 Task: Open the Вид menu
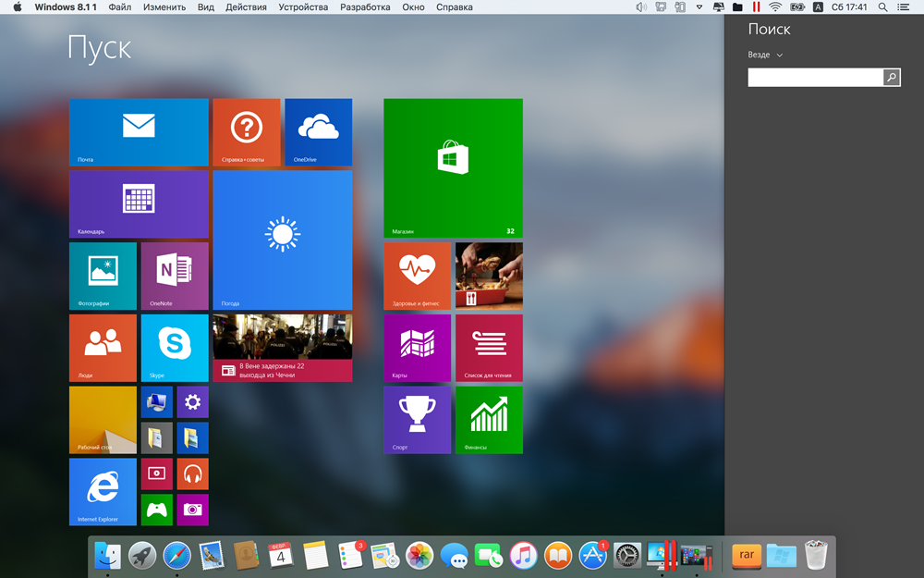pos(206,7)
